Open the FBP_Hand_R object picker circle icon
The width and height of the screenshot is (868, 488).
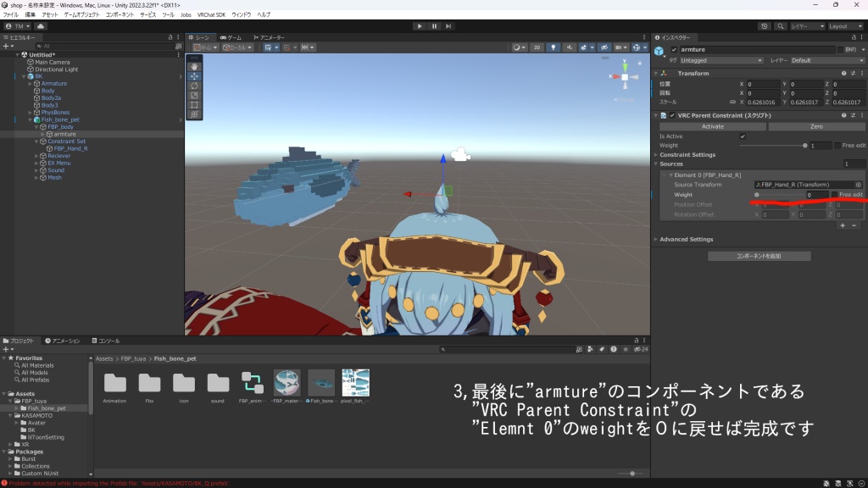click(860, 185)
